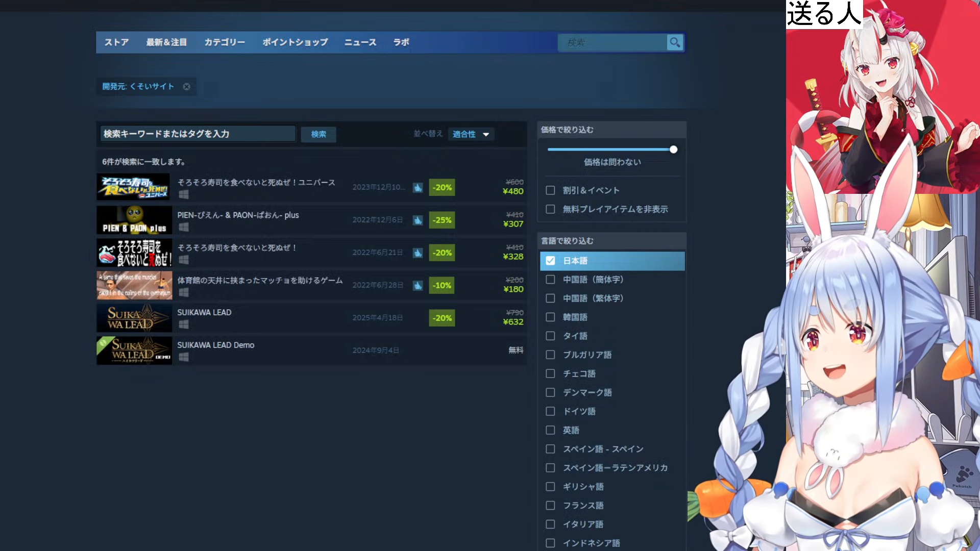Collapse 言語で絞り込む panel header
Viewport: 980px width, 551px height.
pyautogui.click(x=611, y=241)
